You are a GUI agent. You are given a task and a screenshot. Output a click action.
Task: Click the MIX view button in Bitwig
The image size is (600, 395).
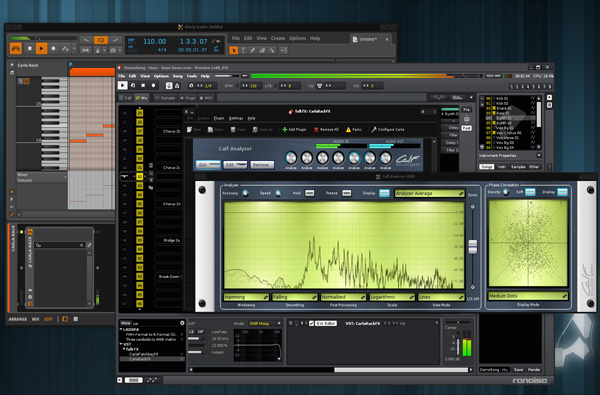tap(36, 319)
